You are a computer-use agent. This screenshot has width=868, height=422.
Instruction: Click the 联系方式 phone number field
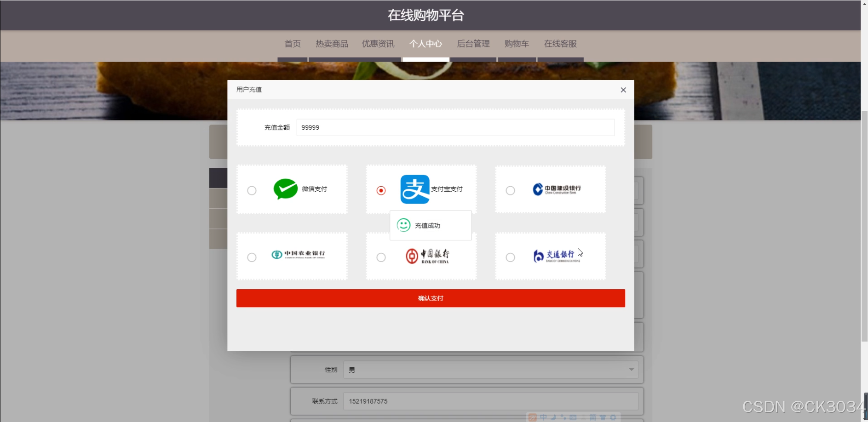[491, 401]
